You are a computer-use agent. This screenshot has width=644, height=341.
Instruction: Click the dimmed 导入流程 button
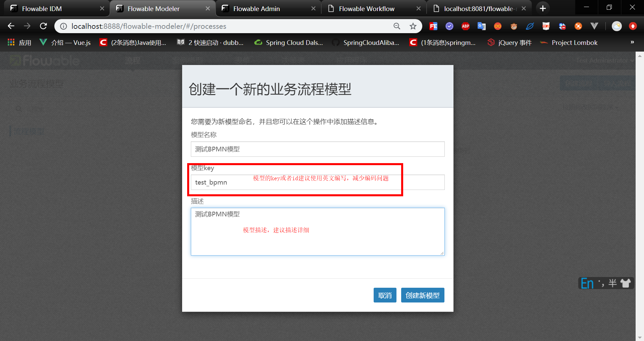pos(617,83)
